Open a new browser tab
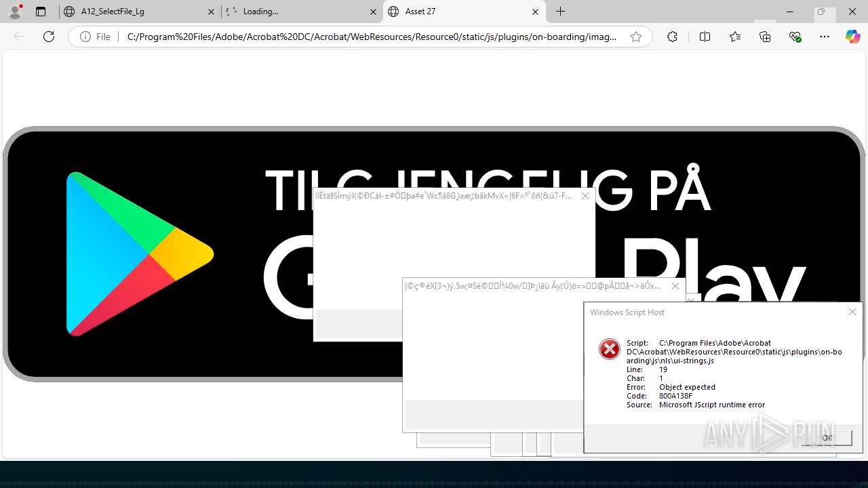 pyautogui.click(x=560, y=12)
